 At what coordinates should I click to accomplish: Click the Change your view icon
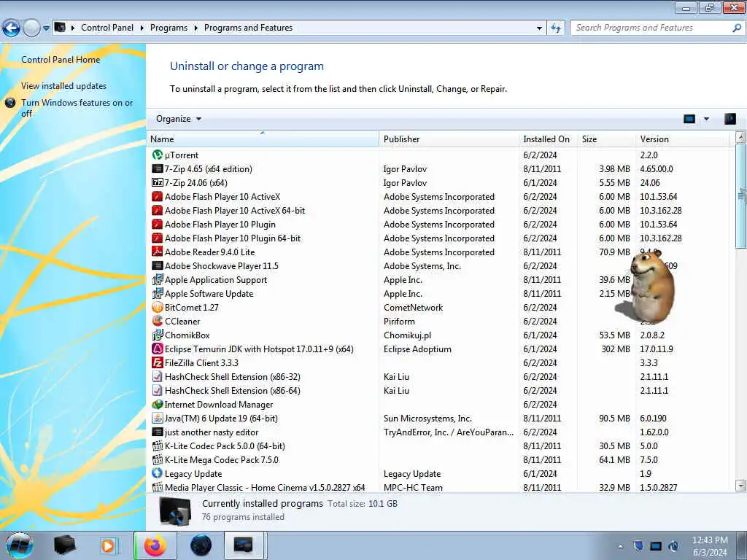(689, 119)
